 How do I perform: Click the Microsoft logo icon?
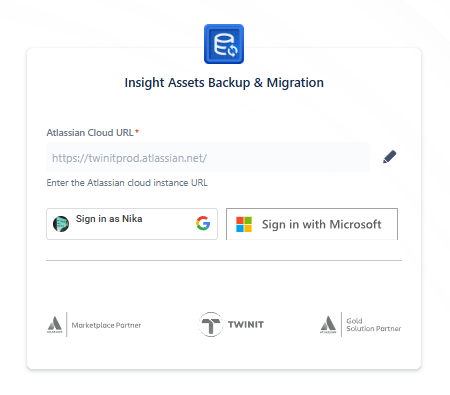click(244, 224)
